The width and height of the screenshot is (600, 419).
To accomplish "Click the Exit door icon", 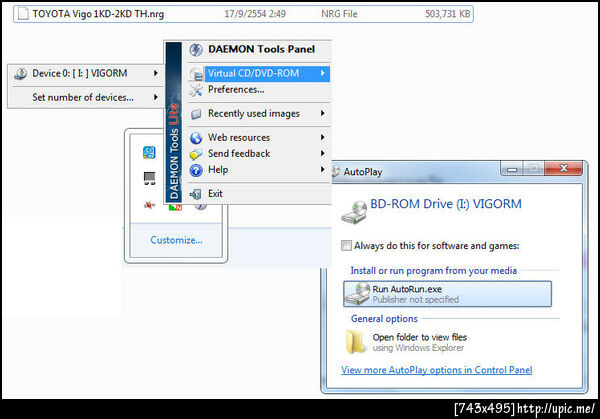I will [x=196, y=194].
